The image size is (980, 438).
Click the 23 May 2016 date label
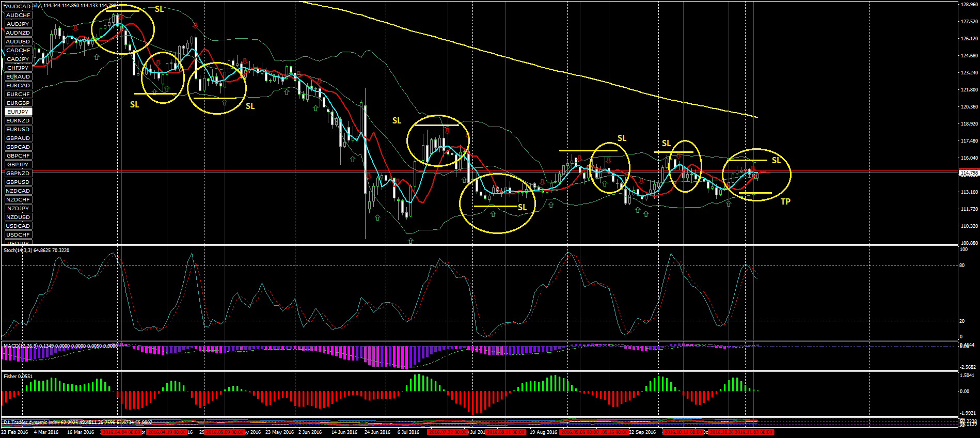click(x=279, y=432)
